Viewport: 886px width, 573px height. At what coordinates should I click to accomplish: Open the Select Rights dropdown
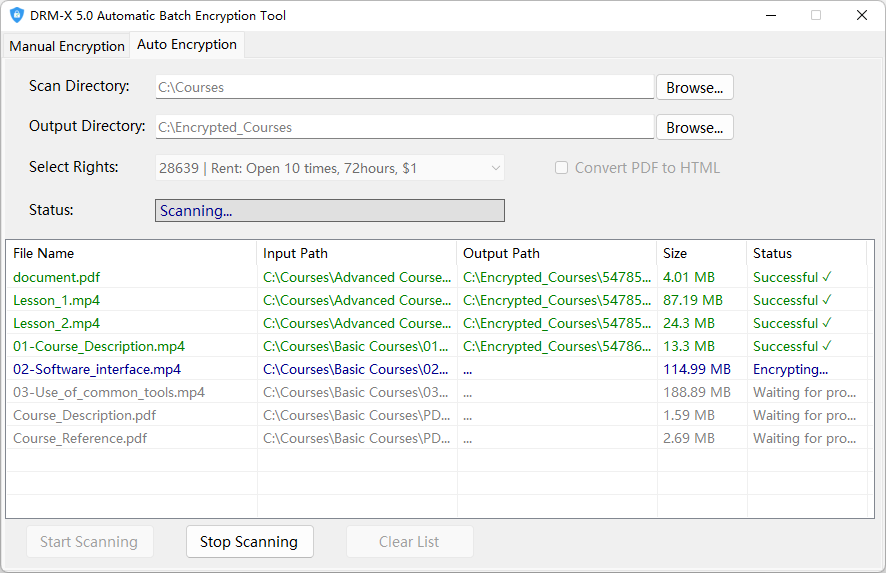(330, 168)
